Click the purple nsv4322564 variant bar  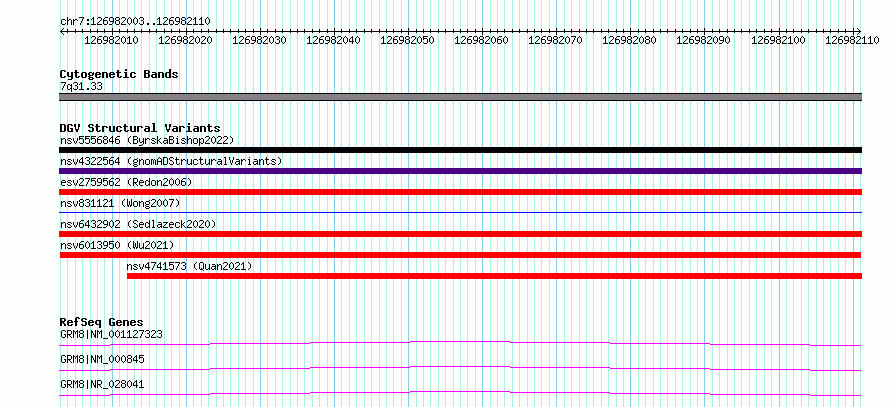point(460,171)
